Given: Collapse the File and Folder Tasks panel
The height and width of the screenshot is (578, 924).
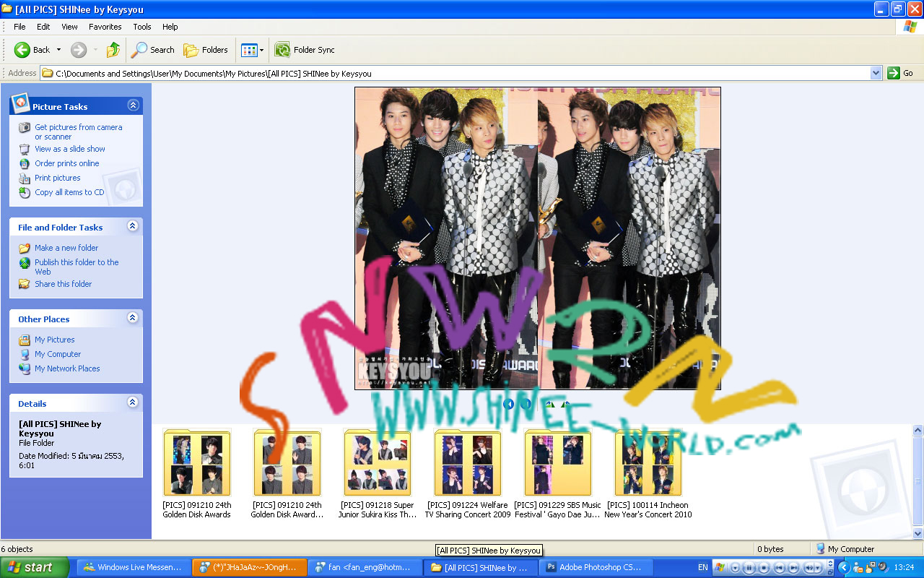Looking at the screenshot, I should pyautogui.click(x=133, y=226).
